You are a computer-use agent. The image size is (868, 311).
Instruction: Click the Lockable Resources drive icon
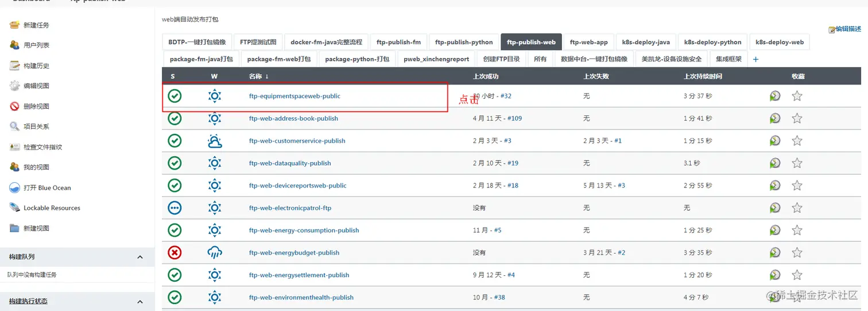(x=15, y=208)
